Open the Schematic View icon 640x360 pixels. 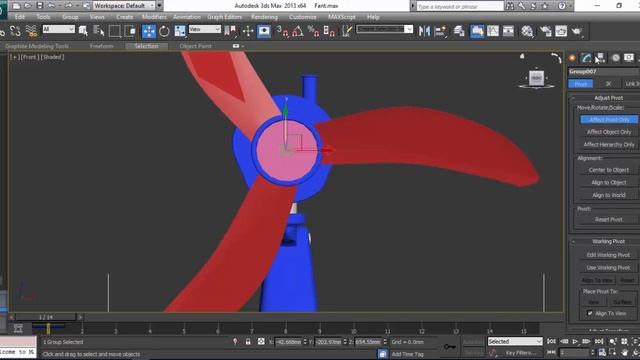click(x=508, y=31)
